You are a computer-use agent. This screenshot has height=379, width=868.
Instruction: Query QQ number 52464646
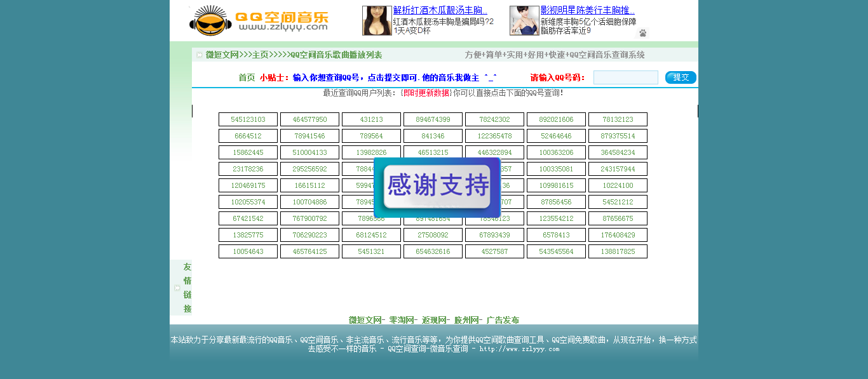coord(556,136)
